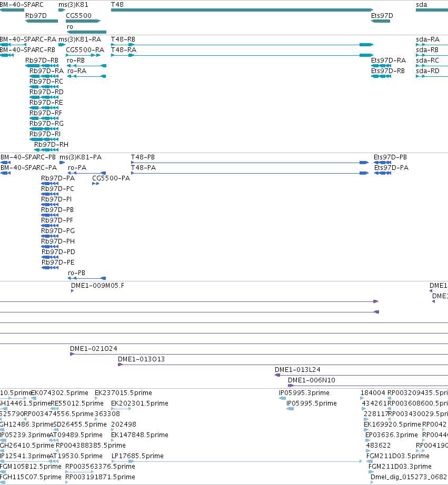Select EST IP05995.5prime
This screenshot has width=448, height=485.
pyautogui.click(x=312, y=403)
